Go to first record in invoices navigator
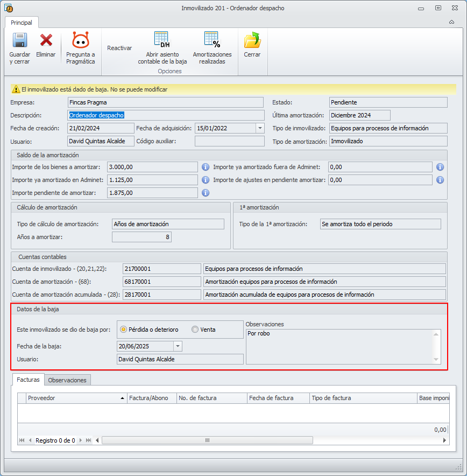This screenshot has width=467, height=476. pos(22,440)
